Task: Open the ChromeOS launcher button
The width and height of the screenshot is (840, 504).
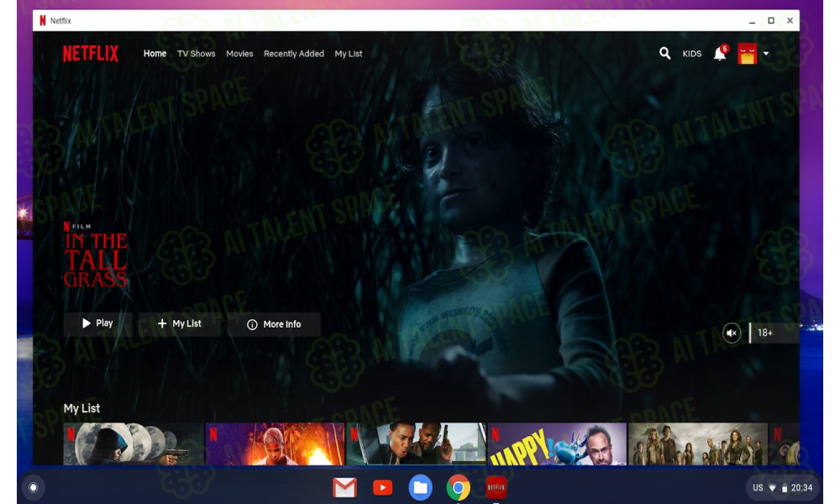Action: pyautogui.click(x=34, y=487)
